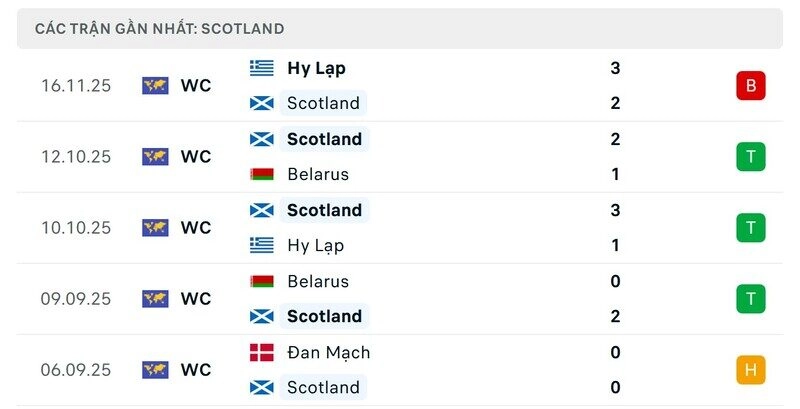
Task: Open Belarus team in 09.09.25 match
Action: tap(318, 281)
